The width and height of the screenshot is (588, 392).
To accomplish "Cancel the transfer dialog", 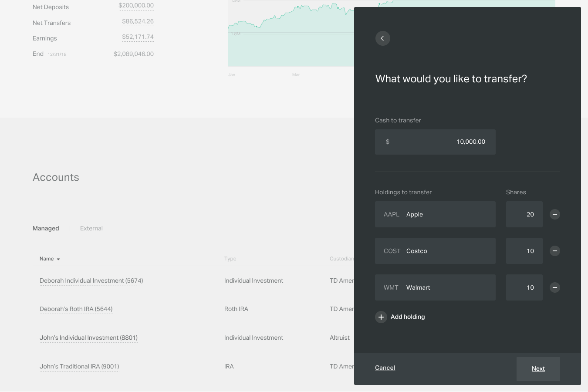I will (x=385, y=368).
